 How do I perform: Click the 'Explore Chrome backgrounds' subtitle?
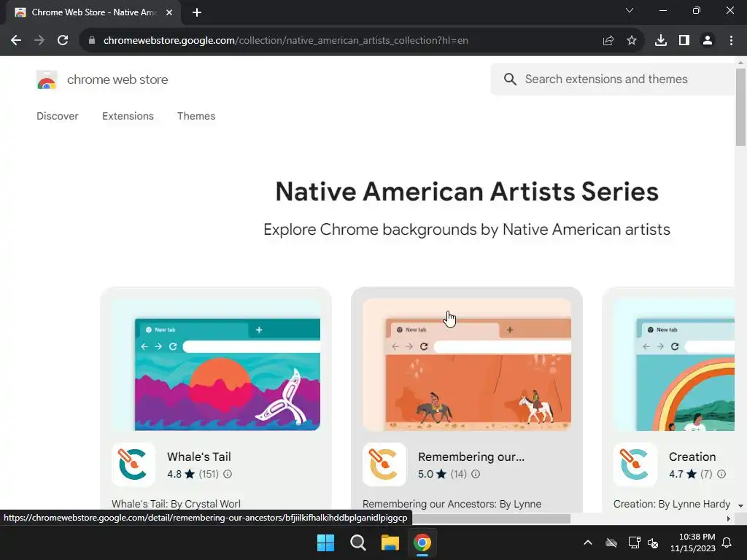[x=467, y=230]
